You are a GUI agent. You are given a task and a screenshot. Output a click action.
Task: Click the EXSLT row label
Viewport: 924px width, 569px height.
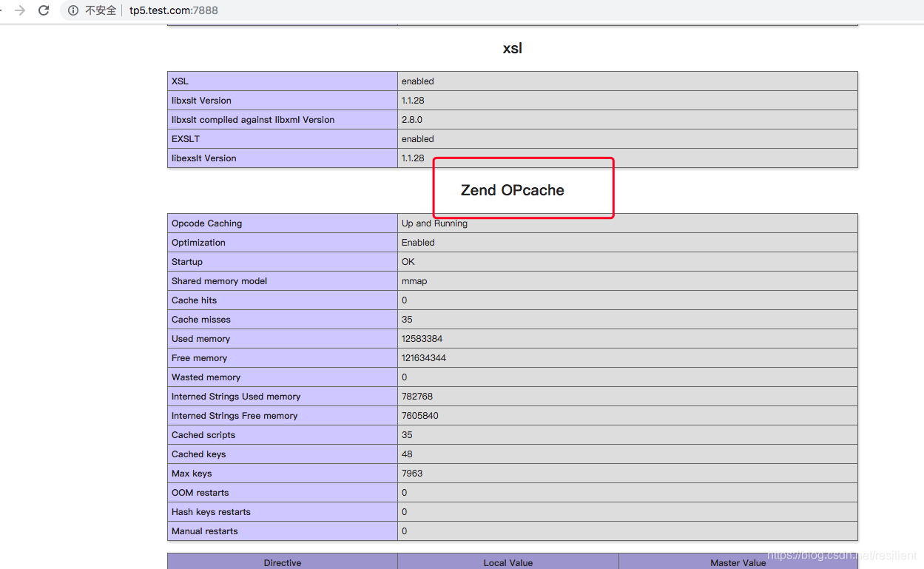point(186,139)
